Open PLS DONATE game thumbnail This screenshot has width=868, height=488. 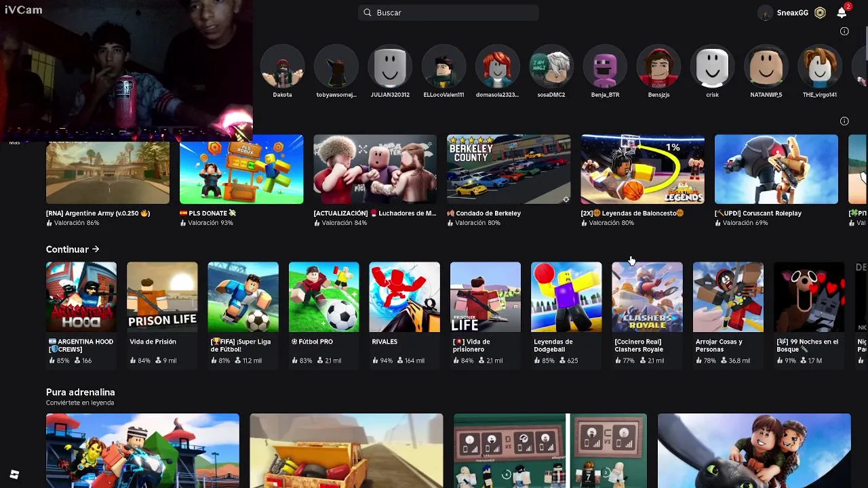click(x=241, y=169)
